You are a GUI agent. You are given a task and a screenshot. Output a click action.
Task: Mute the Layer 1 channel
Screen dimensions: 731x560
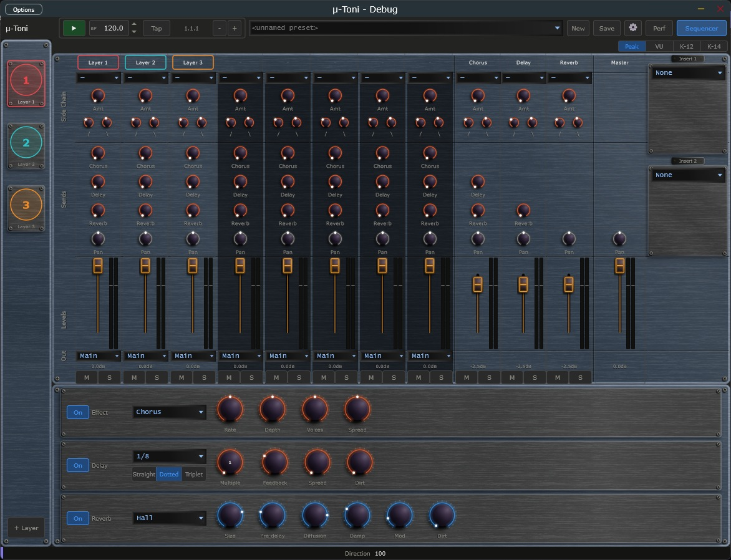pos(87,378)
